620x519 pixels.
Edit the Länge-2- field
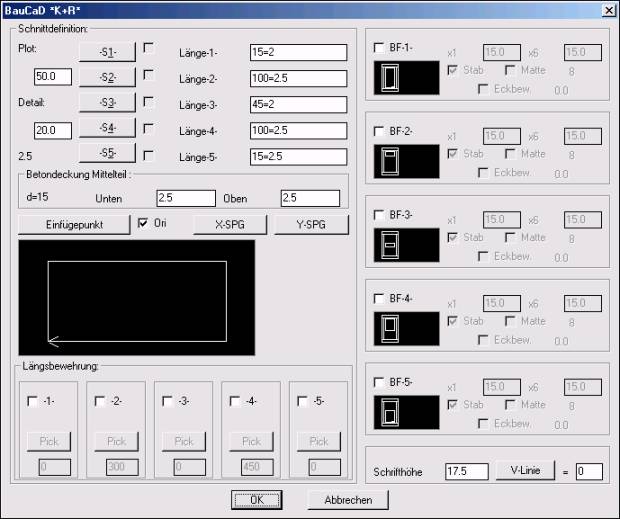[299, 78]
